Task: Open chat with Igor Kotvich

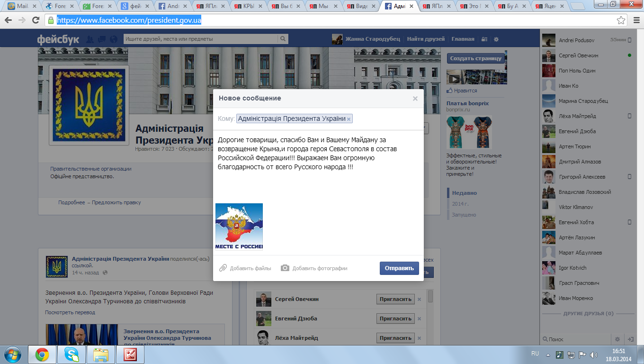Action: (x=588, y=268)
